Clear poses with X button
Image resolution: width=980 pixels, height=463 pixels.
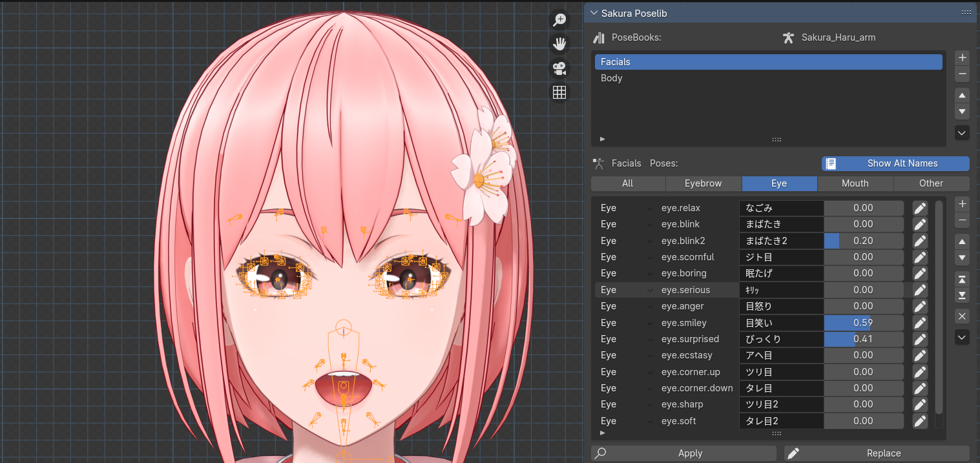962,316
